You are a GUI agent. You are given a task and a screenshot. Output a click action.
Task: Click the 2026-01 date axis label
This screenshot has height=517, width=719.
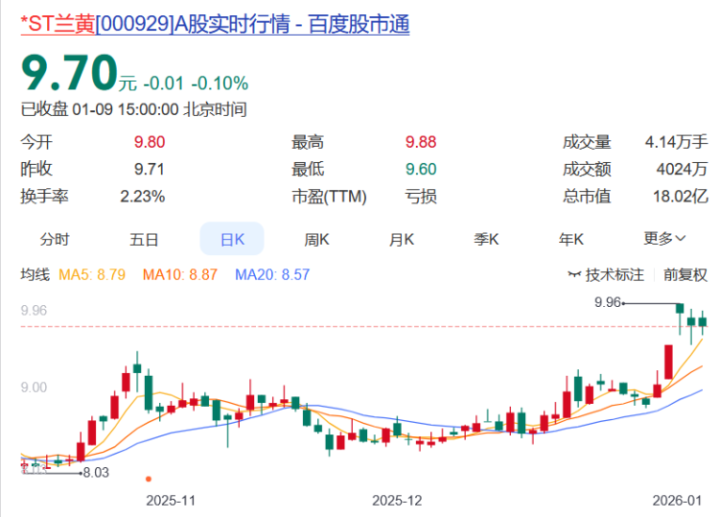tap(677, 500)
